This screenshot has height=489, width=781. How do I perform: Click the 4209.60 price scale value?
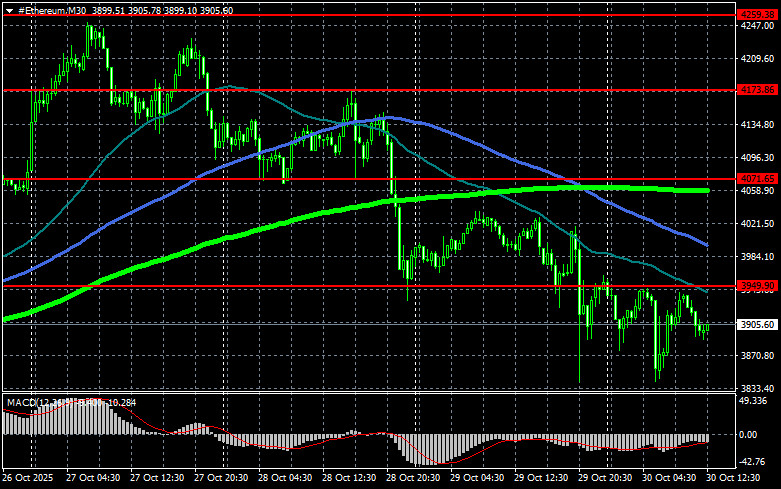758,59
